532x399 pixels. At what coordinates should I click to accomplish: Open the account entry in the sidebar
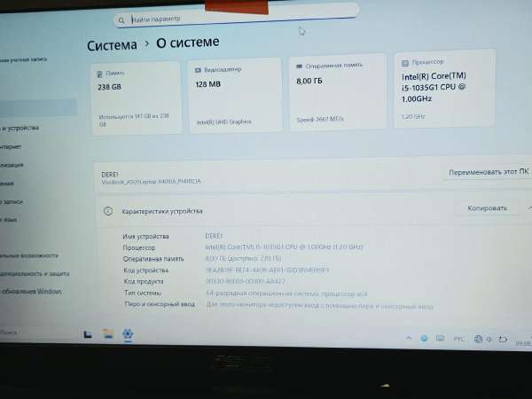[x=24, y=59]
